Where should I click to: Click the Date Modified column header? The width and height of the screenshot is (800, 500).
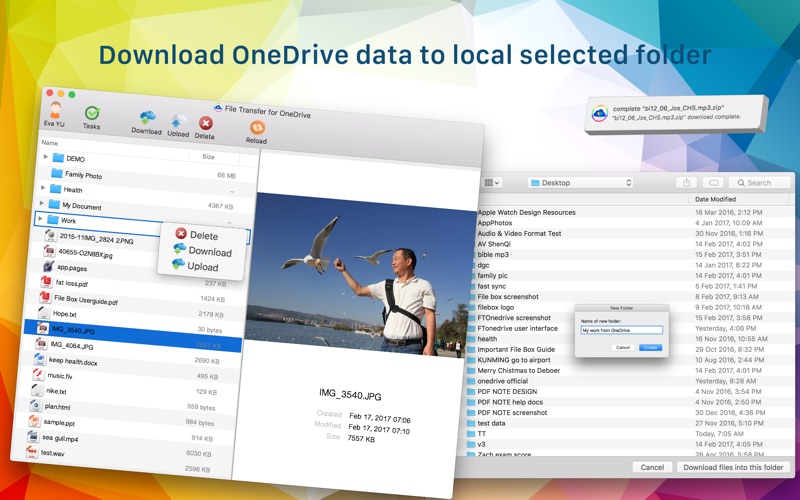[715, 199]
